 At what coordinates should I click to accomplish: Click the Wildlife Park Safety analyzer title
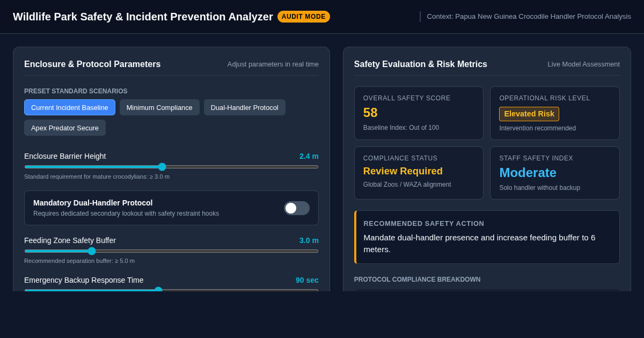click(x=143, y=17)
